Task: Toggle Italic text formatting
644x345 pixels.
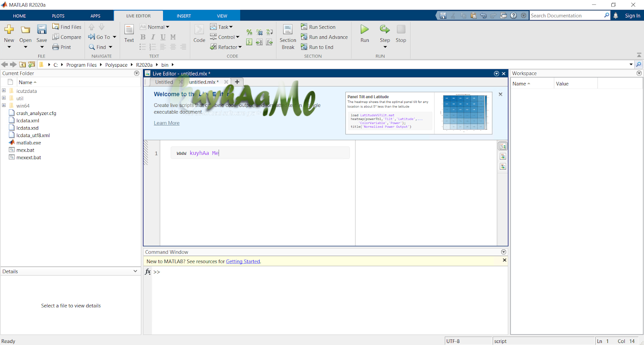Action: coord(153,37)
